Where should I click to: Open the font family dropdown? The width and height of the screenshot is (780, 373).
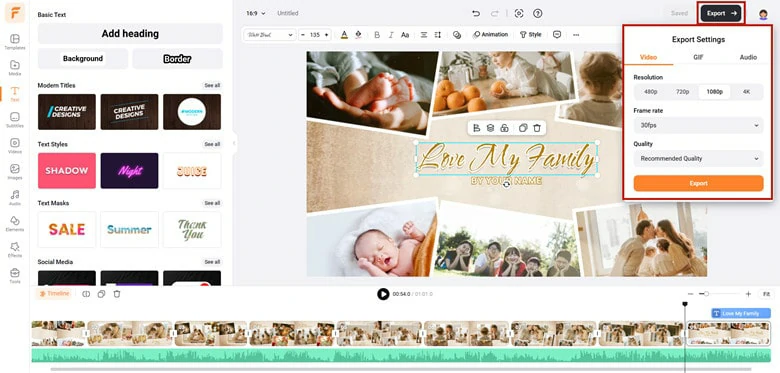(270, 35)
